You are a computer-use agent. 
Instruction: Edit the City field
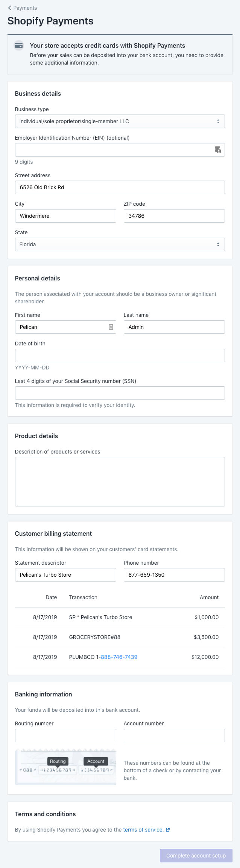tap(65, 216)
